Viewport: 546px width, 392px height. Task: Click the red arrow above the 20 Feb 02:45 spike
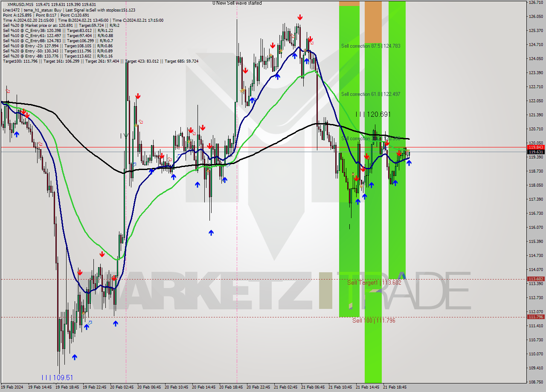(138, 96)
